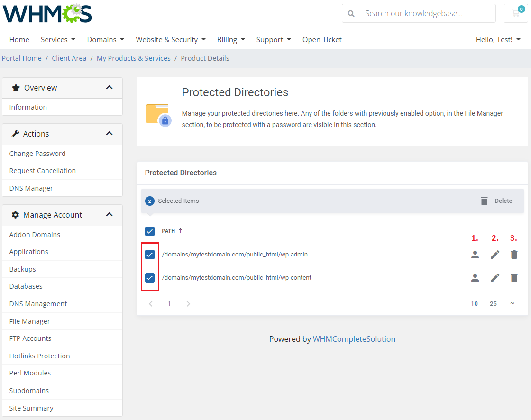The image size is (531, 420).
Task: Uncheck the wp-content directory checkbox
Action: [x=150, y=278]
